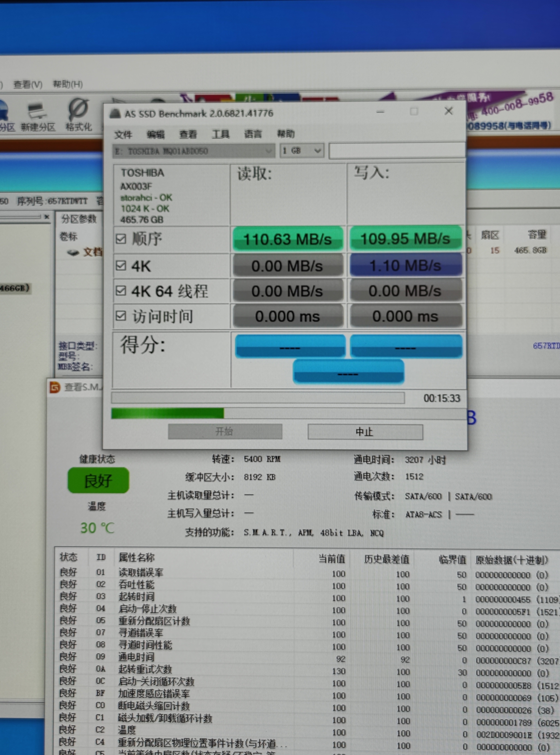Viewport: 560px width, 755px height.
Task: Click the 00:15:33 elapsed timer
Action: [x=442, y=398]
